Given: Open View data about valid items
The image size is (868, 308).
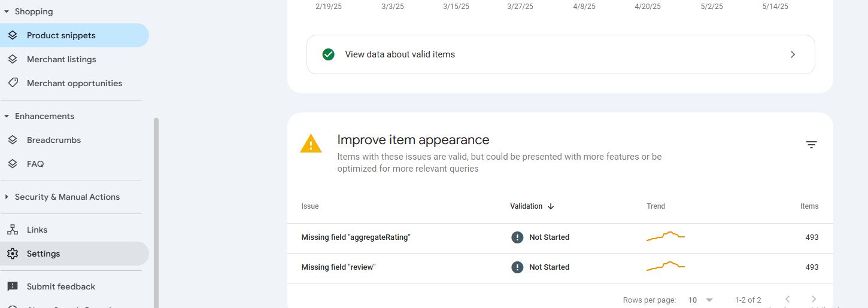Looking at the screenshot, I should (560, 54).
